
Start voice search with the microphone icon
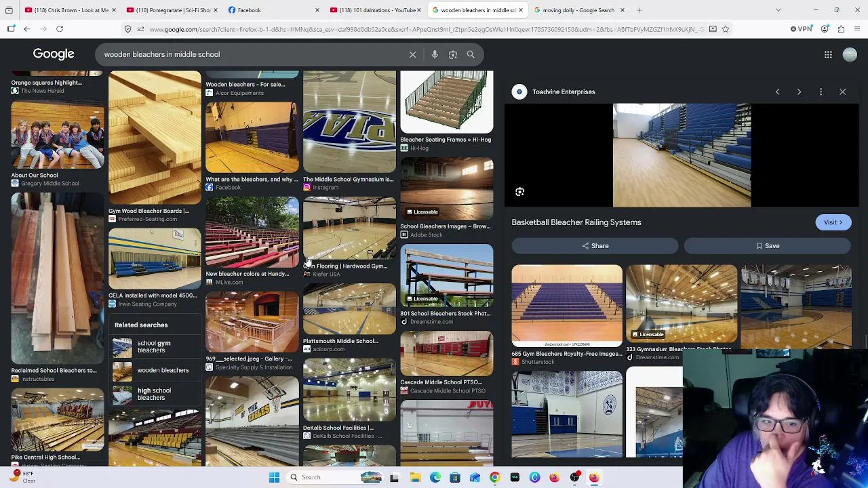pyautogui.click(x=435, y=54)
